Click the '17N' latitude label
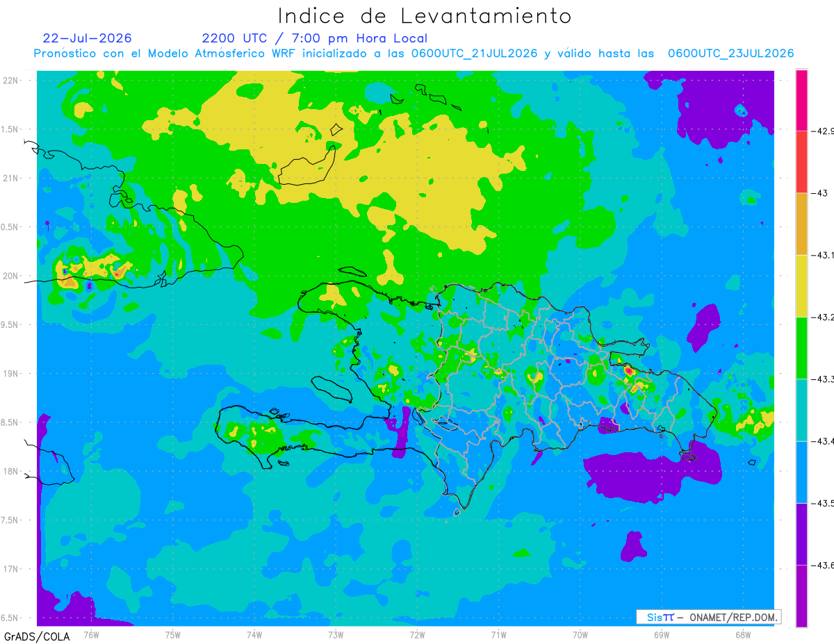The height and width of the screenshot is (644, 834). coord(12,569)
